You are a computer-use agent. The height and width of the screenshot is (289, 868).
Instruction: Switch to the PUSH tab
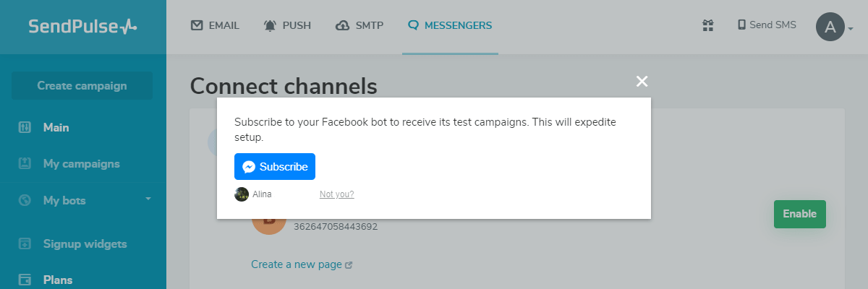(x=287, y=26)
